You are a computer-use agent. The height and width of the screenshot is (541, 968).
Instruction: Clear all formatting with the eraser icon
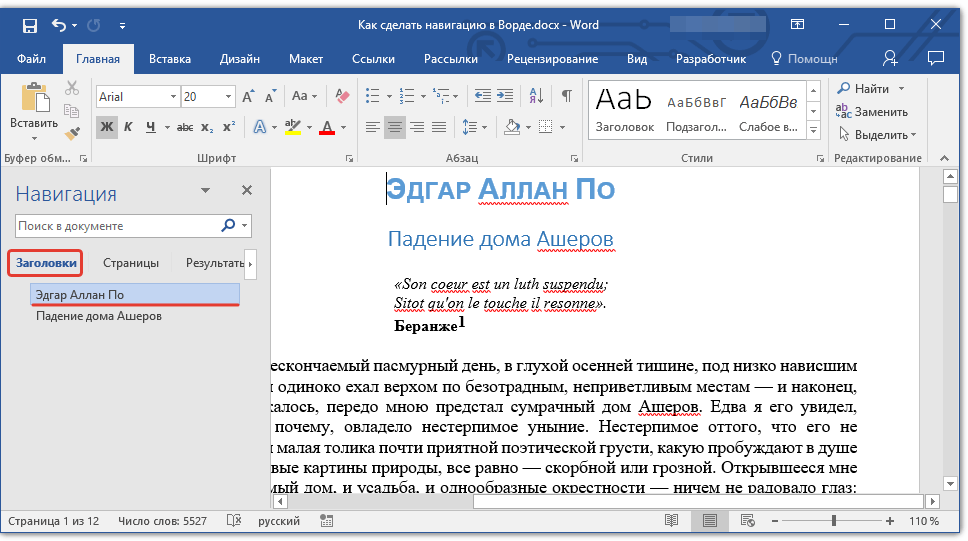(341, 96)
